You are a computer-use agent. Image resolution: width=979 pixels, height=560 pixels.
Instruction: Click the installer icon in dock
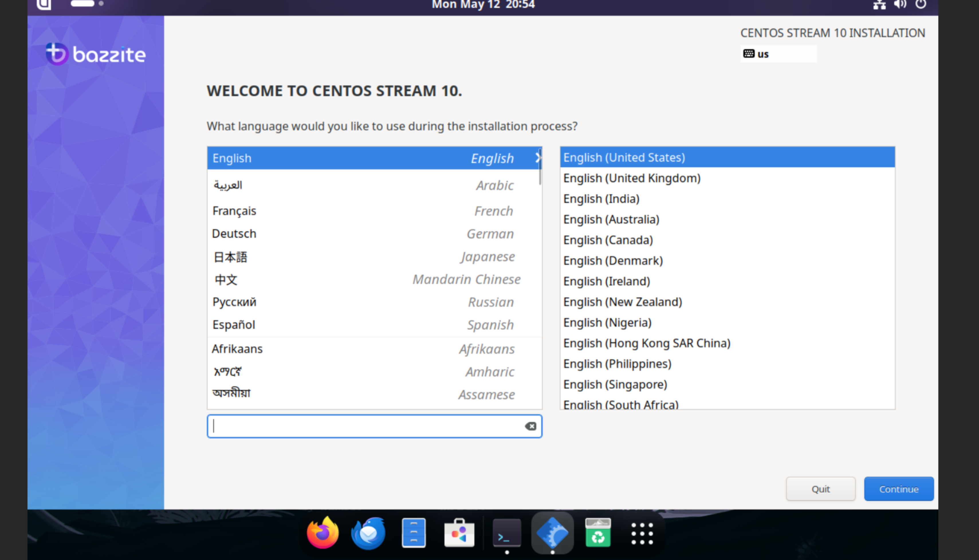click(x=553, y=533)
